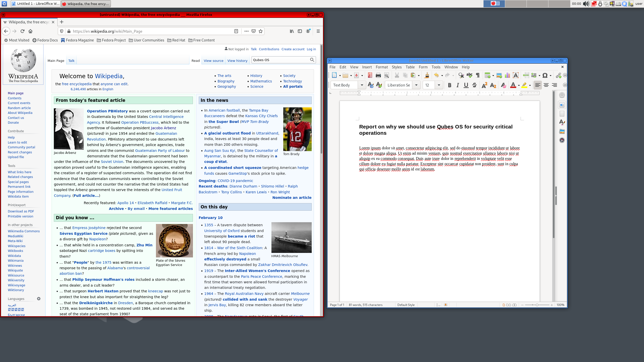The height and width of the screenshot is (362, 644).
Task: Click Wikipedia search magnifier icon
Action: (312, 60)
